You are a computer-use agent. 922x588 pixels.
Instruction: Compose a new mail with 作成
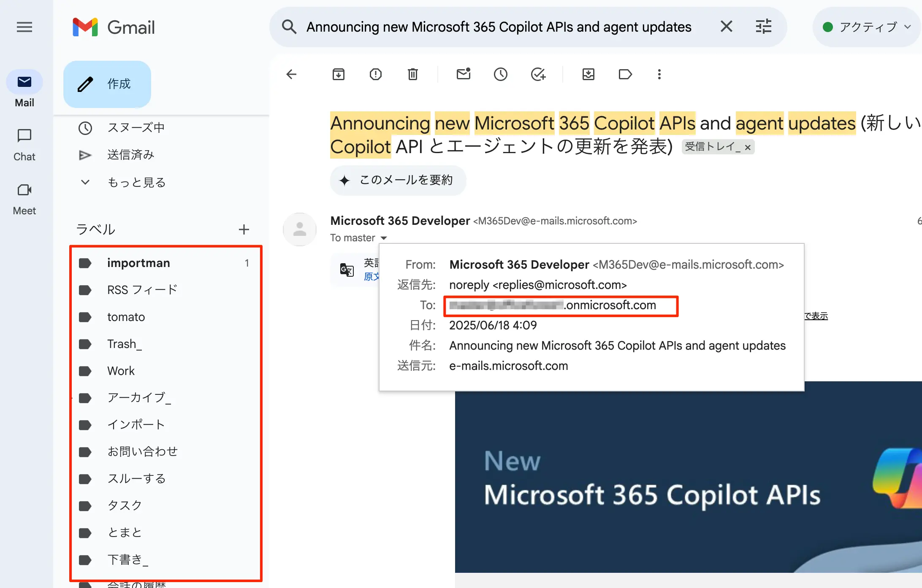pos(107,84)
